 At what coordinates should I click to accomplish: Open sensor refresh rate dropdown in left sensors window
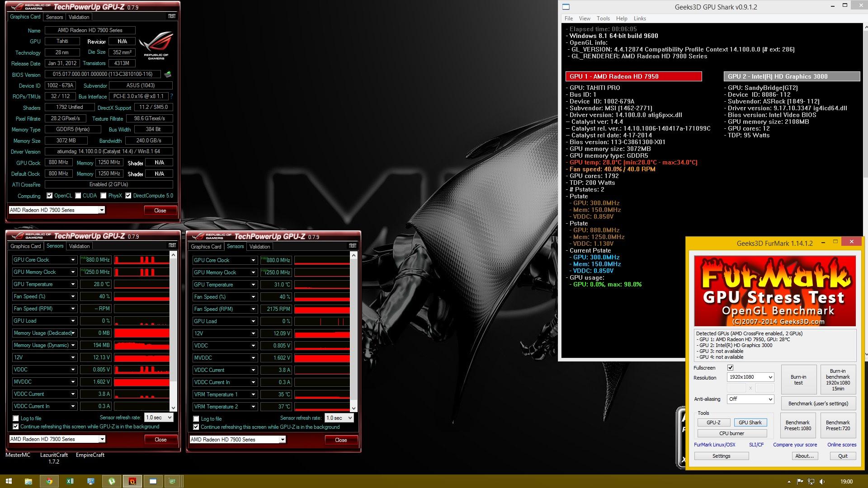coord(159,418)
